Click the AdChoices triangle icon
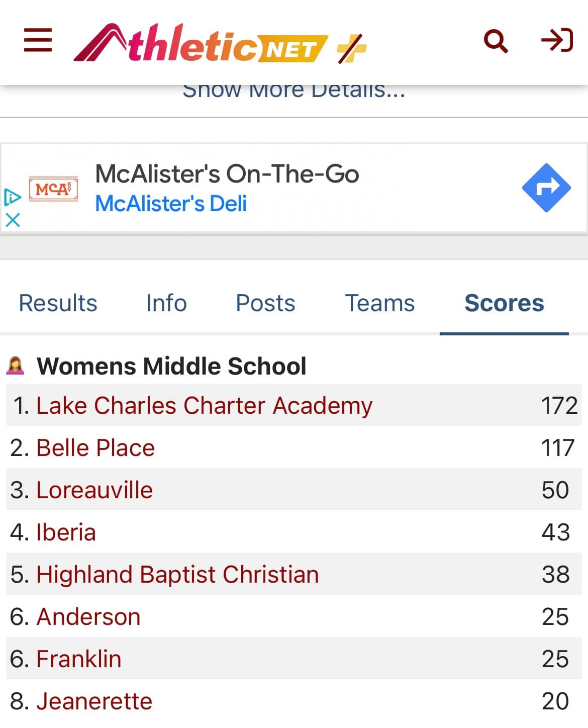The width and height of the screenshot is (588, 728). (x=12, y=197)
